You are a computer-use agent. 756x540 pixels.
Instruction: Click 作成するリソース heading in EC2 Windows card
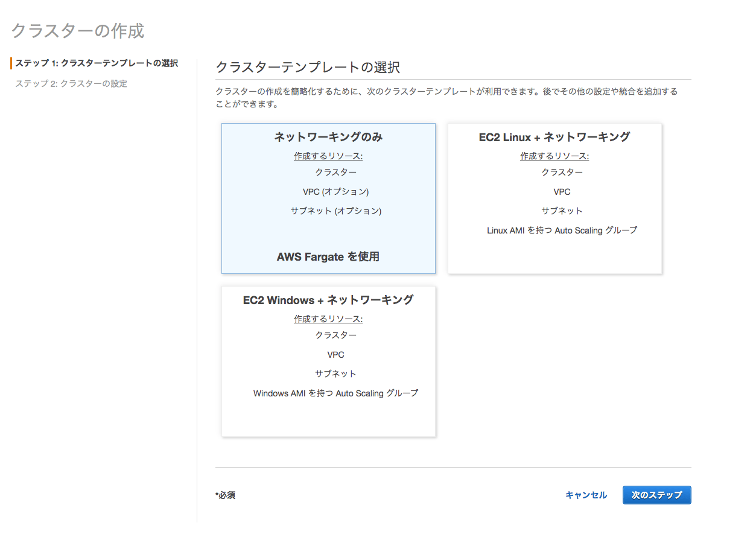tap(328, 319)
